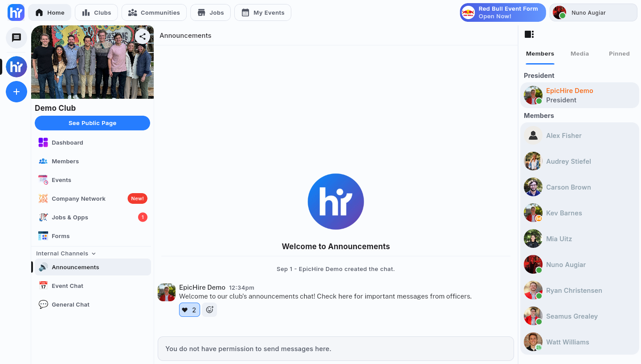Click EpicHire Demo sender name in chat

click(x=202, y=287)
